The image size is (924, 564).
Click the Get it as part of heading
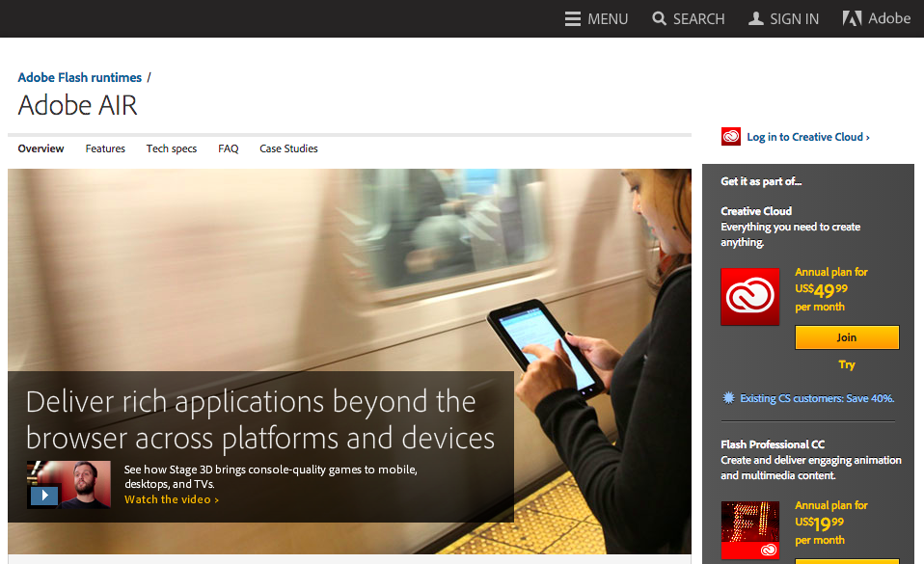(x=761, y=181)
